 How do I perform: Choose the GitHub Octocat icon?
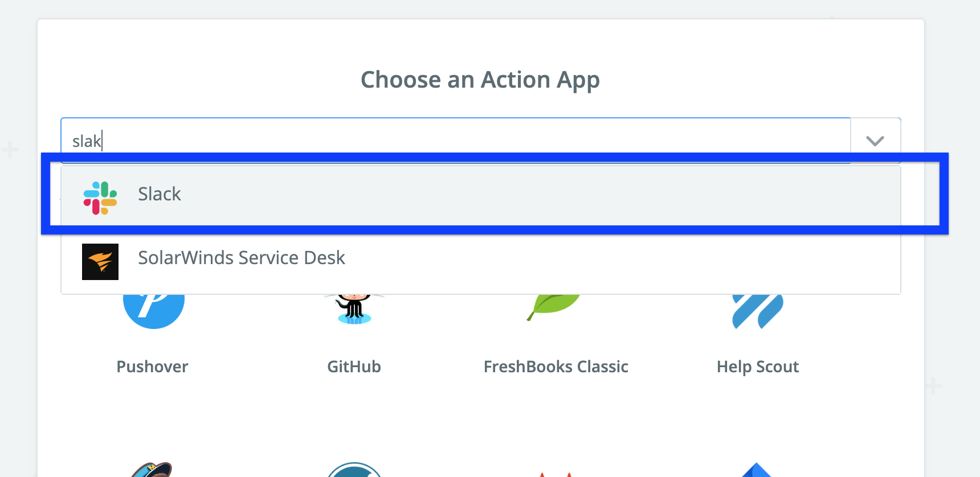tap(354, 309)
